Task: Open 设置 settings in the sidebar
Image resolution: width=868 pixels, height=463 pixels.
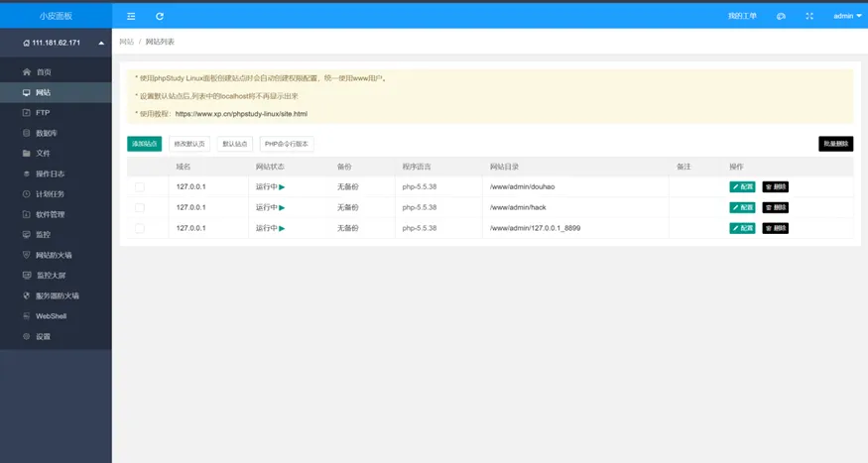Action: [x=43, y=336]
